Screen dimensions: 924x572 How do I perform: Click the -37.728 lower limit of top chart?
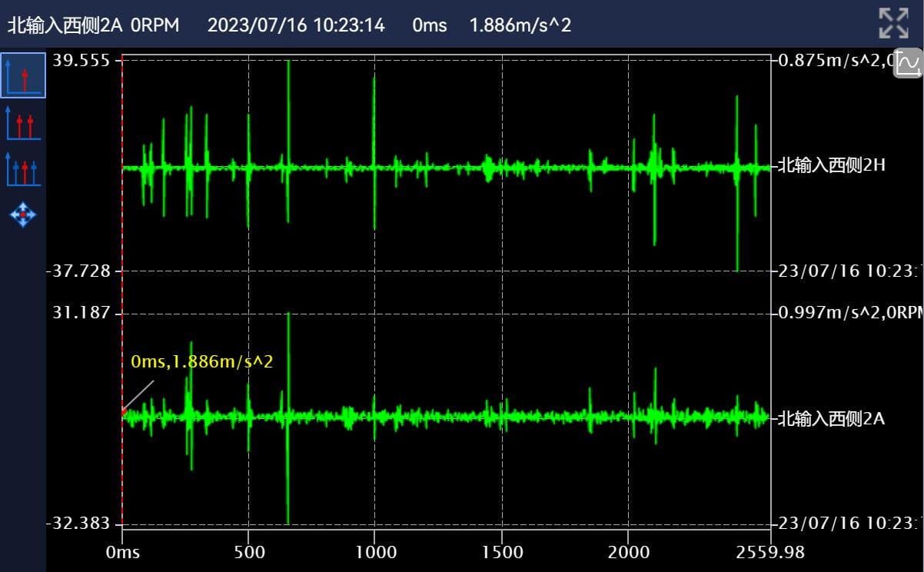click(x=83, y=271)
